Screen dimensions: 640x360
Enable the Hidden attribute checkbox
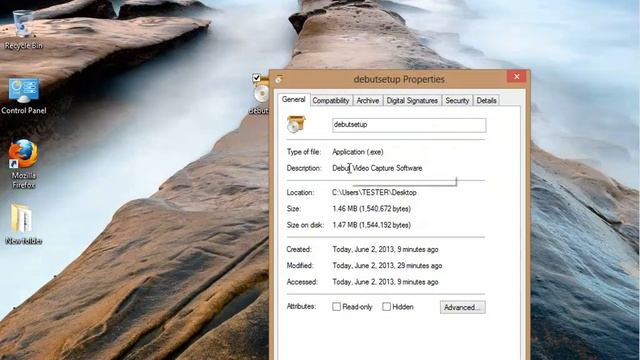click(x=386, y=307)
